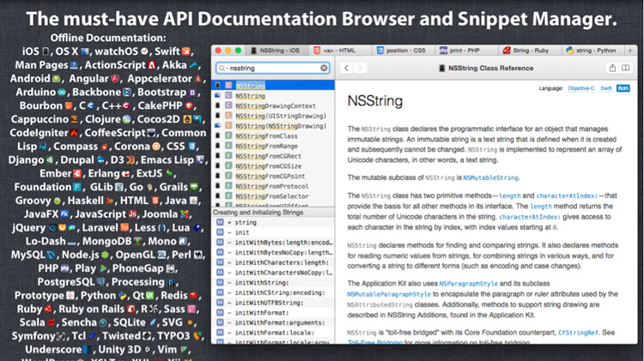644x361 pixels.
Task: Click Ruby gem icon on String tab
Action: click(507, 50)
